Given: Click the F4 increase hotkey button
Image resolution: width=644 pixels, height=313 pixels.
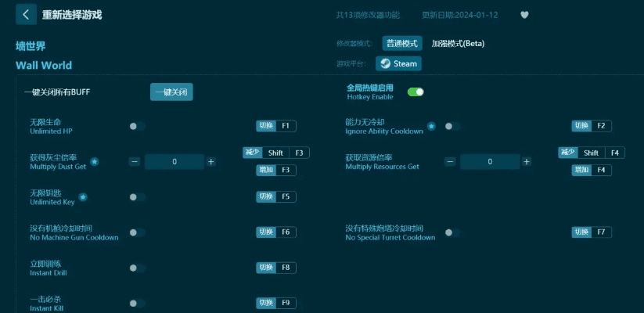Looking at the screenshot, I should click(x=592, y=170).
